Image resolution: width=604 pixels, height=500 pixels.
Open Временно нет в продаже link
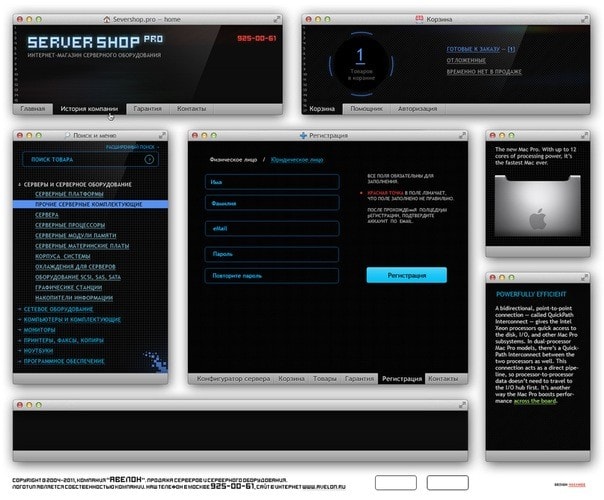tap(484, 72)
